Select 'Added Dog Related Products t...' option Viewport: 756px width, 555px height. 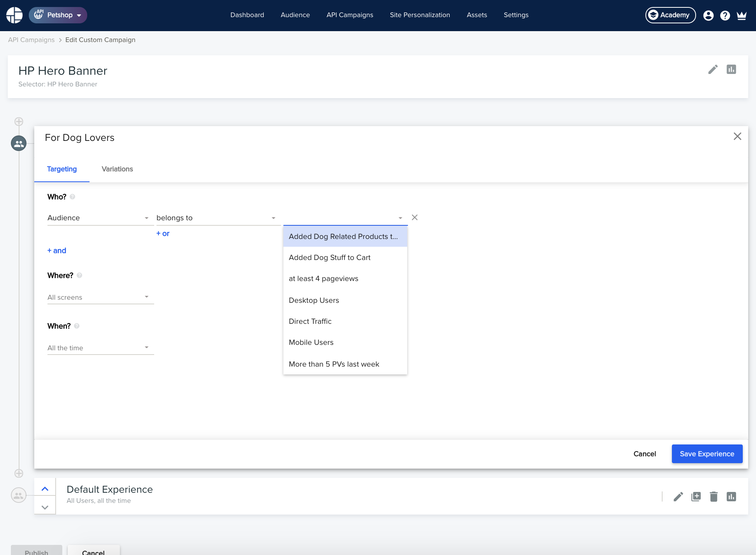[345, 237]
